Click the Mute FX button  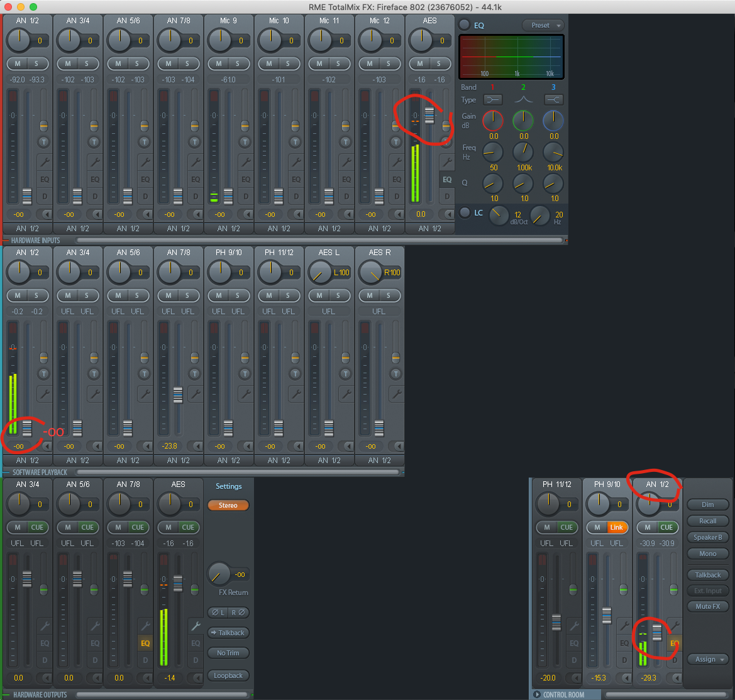coord(708,606)
